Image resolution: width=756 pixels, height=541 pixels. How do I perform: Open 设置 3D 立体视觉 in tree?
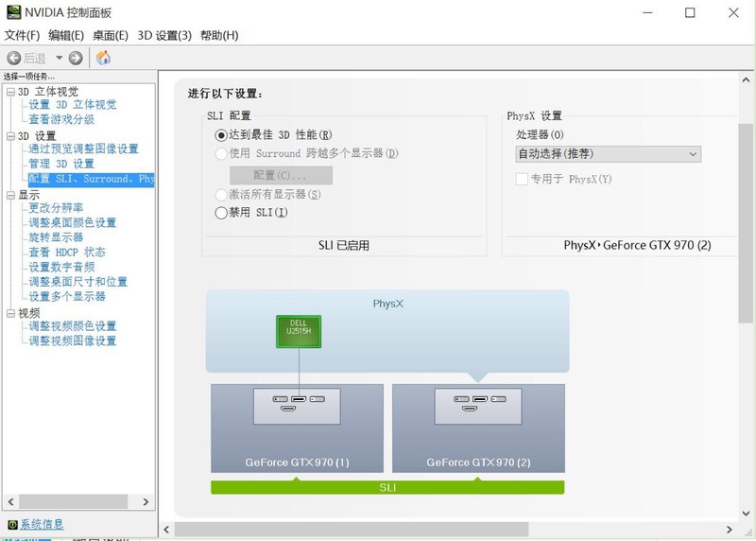(73, 105)
